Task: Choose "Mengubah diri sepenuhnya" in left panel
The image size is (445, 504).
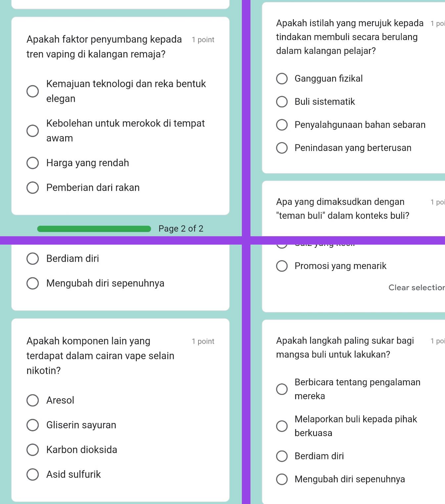Action: 32,284
